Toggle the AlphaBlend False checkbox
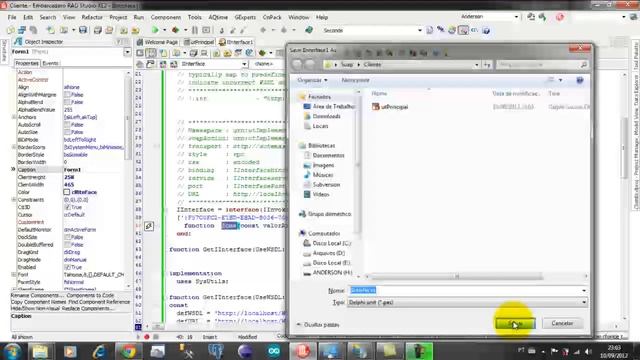 [67, 102]
